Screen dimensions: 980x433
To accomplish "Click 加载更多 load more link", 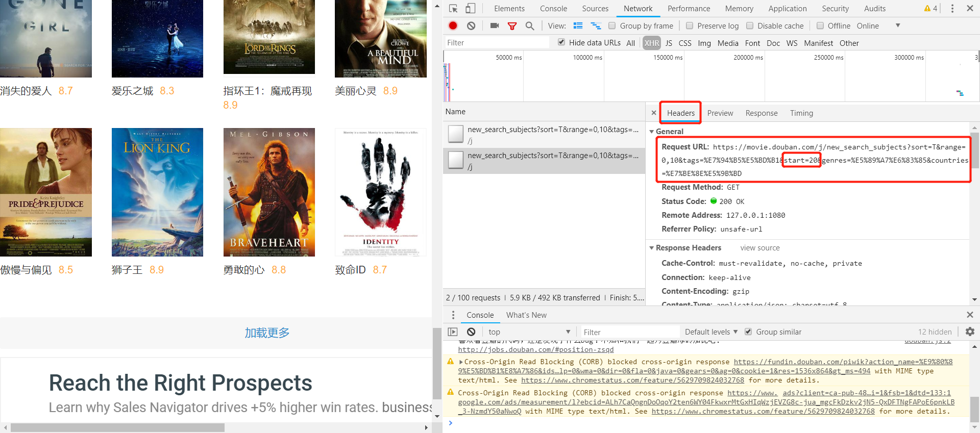I will [267, 333].
